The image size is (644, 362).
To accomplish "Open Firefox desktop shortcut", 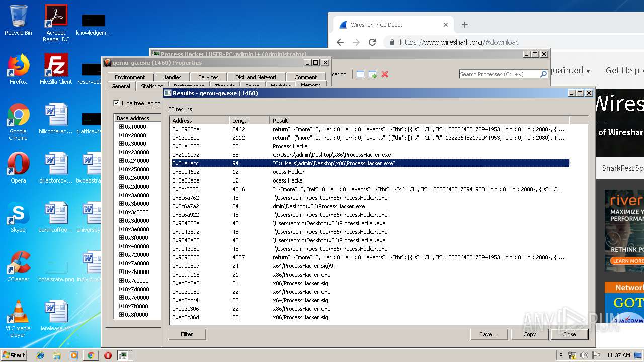I will 18,69.
